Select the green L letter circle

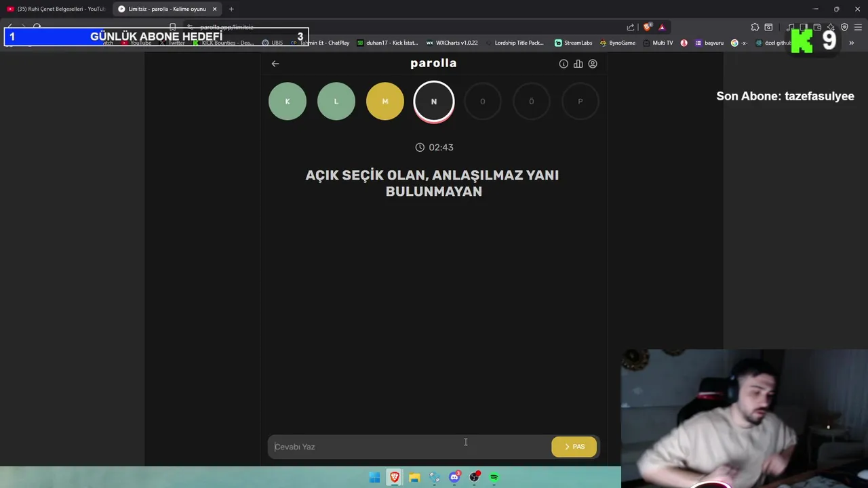pos(336,101)
